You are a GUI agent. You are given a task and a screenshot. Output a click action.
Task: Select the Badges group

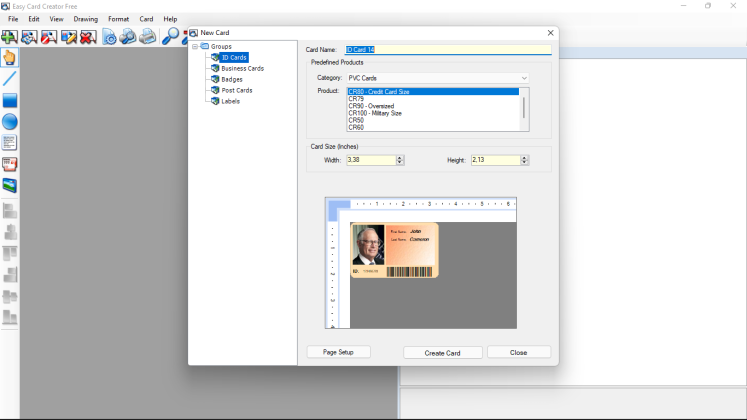[232, 80]
